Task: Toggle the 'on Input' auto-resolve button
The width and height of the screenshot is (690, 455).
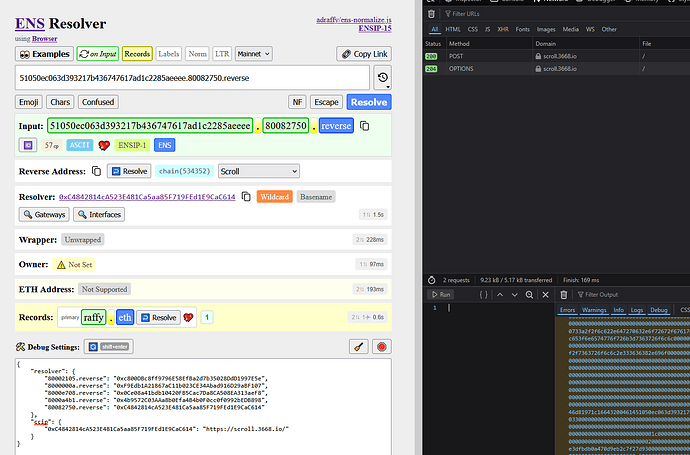Action: point(98,54)
